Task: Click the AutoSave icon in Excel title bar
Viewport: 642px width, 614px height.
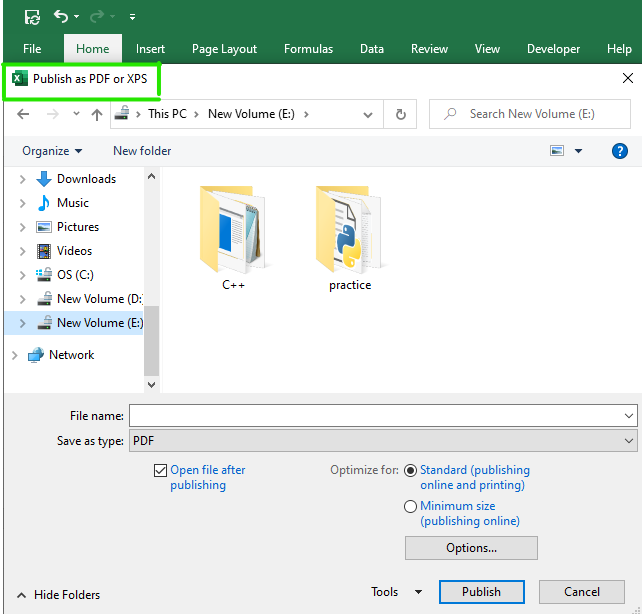Action: point(32,16)
